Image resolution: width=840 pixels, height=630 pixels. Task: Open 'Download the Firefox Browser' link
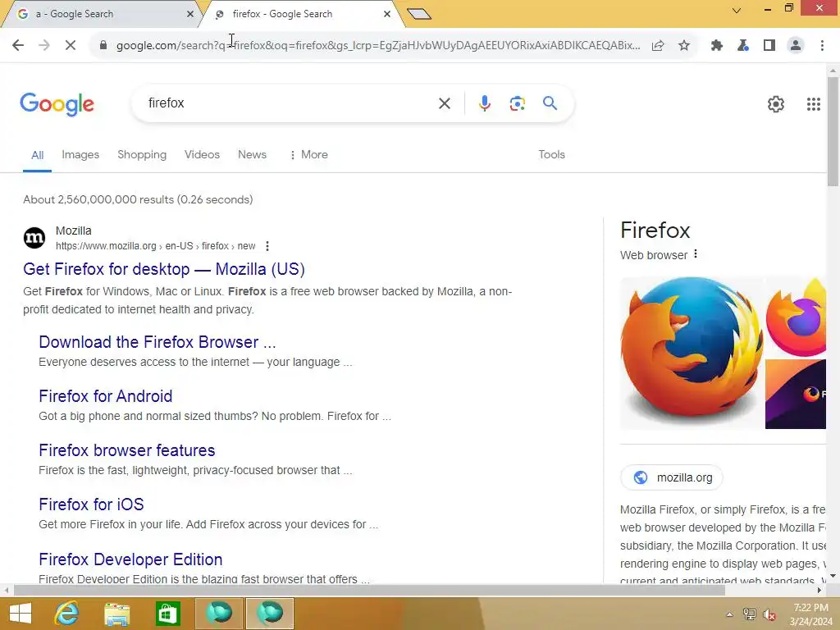point(157,342)
